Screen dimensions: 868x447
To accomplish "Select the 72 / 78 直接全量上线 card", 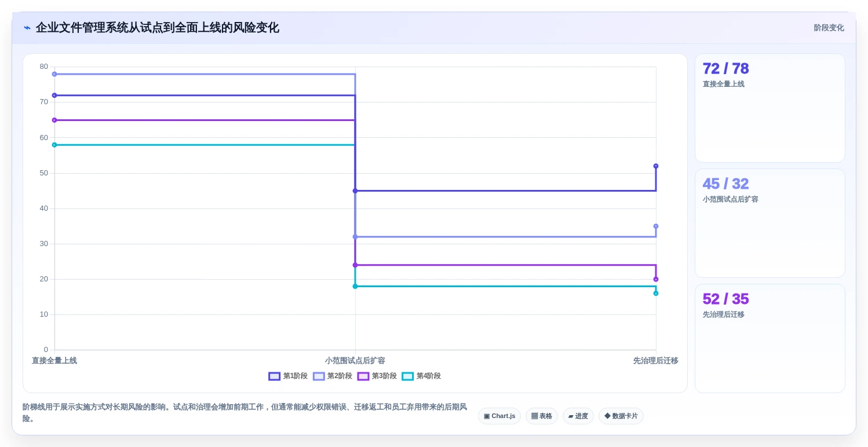I will [769, 108].
